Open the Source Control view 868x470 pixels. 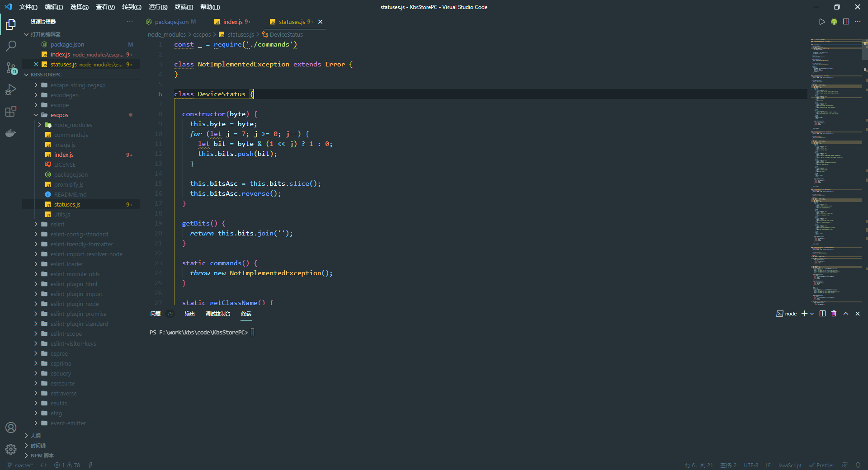tap(11, 68)
